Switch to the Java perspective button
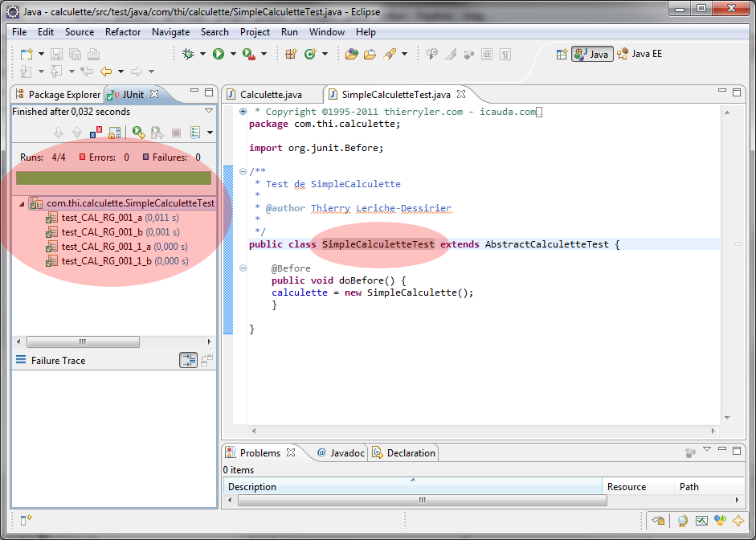The width and height of the screenshot is (756, 540). pos(593,54)
